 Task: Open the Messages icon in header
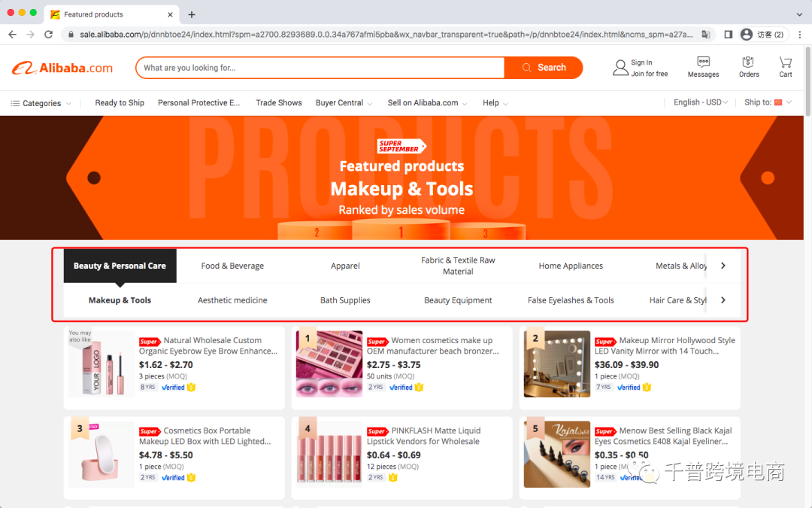pyautogui.click(x=703, y=62)
